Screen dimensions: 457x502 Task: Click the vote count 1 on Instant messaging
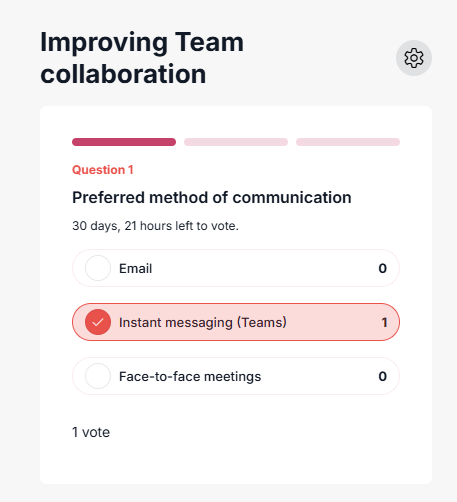pyautogui.click(x=384, y=322)
